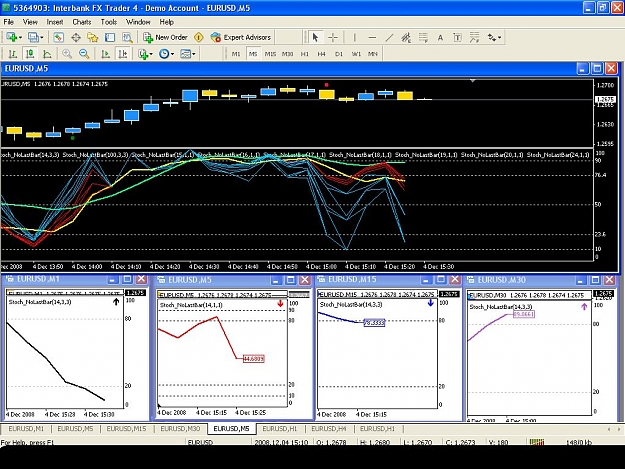The width and height of the screenshot is (625, 469).
Task: Zoom in on the chart
Action: pyautogui.click(x=67, y=53)
